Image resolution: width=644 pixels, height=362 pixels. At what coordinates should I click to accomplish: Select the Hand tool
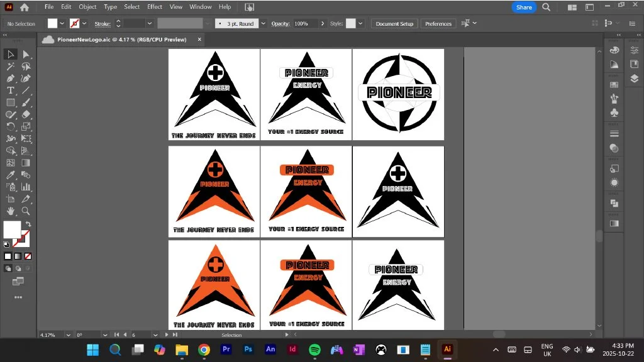click(x=10, y=211)
